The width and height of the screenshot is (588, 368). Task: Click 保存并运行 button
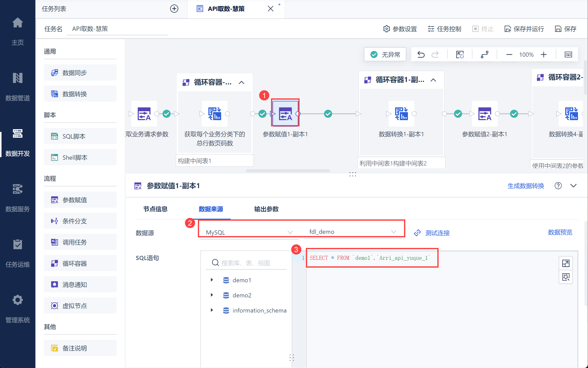[524, 29]
